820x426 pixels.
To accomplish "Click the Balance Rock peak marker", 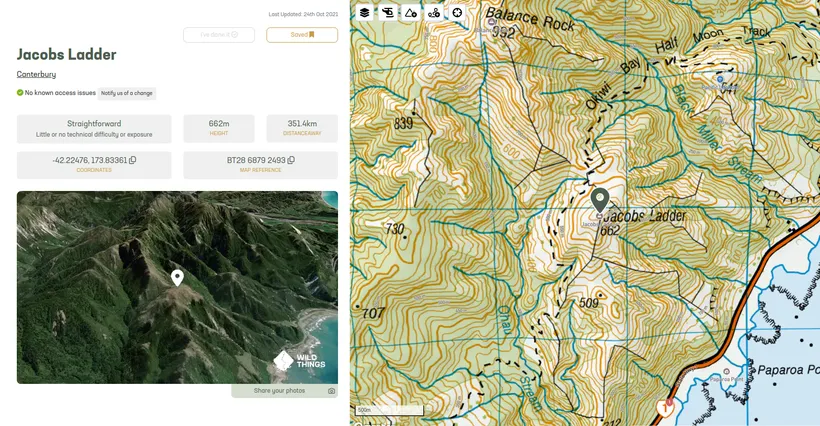I will (x=491, y=22).
